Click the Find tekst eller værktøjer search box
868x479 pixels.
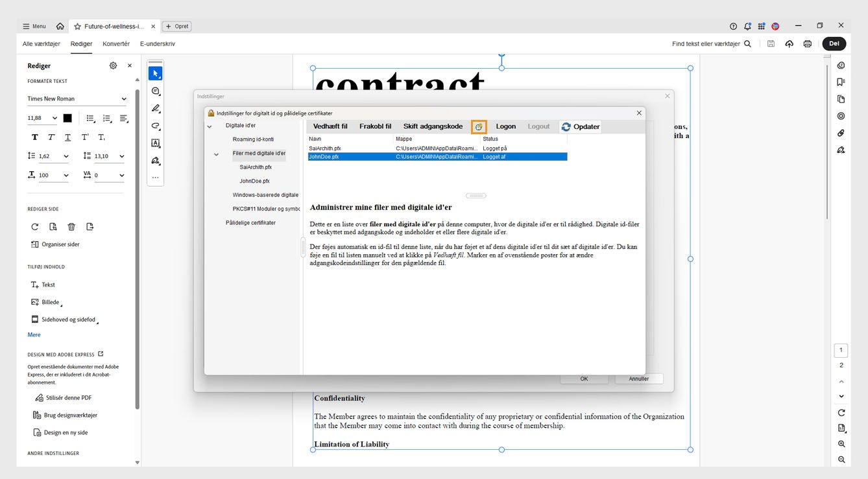pos(712,44)
